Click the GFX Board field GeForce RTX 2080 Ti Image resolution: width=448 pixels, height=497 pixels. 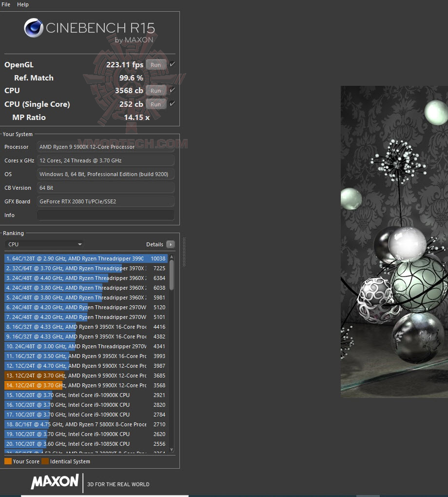click(x=105, y=201)
